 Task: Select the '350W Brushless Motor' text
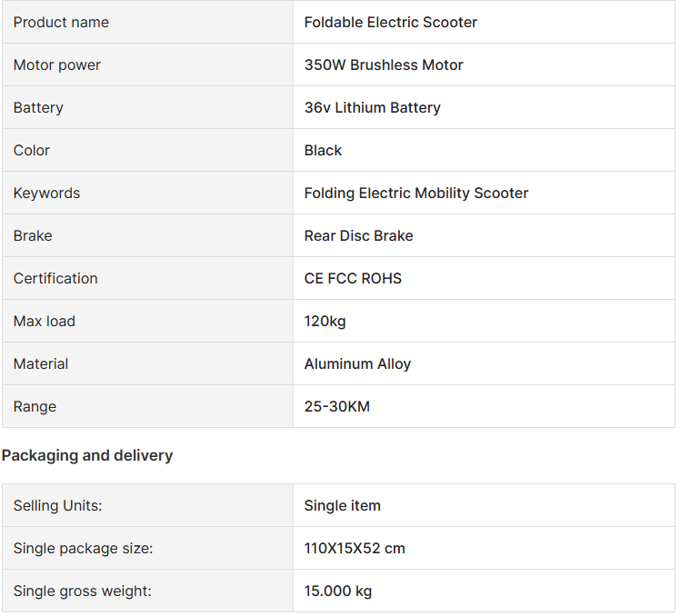384,65
